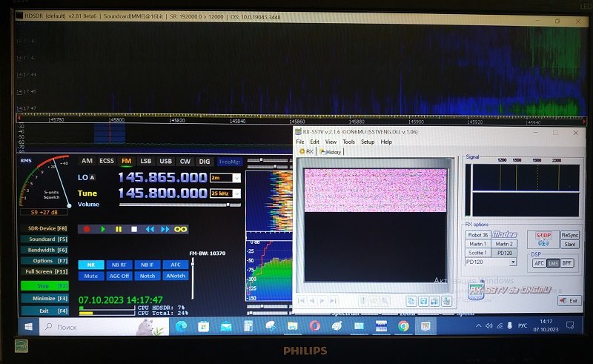Click the Windows Start button
The image size is (593, 364).
tap(29, 326)
